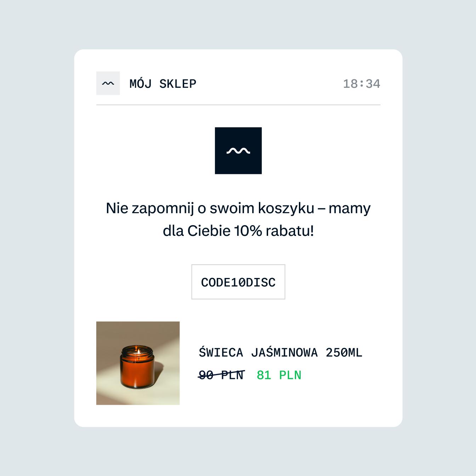Viewport: 476px width, 476px height.
Task: Open the candle product photo thumbnail
Action: point(138,363)
